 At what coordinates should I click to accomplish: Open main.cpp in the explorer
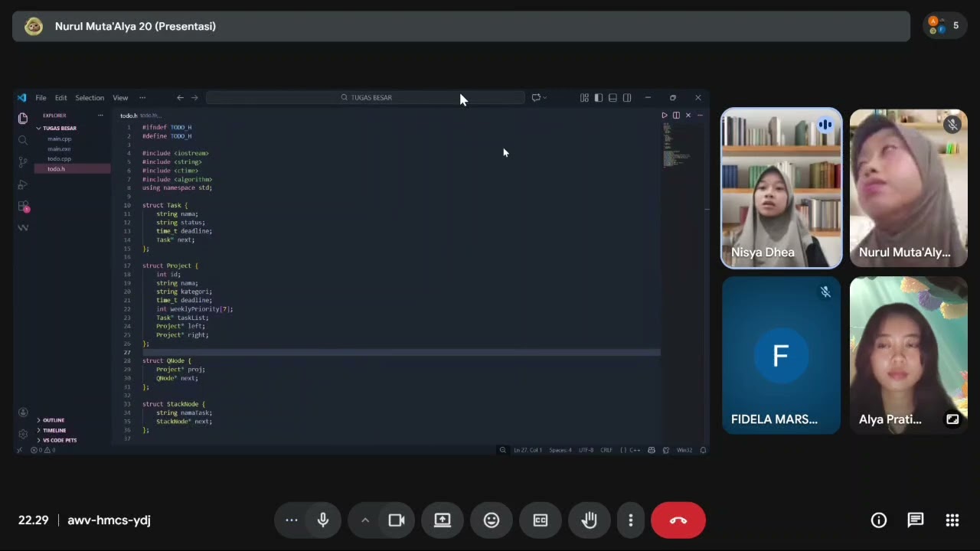[x=60, y=139]
